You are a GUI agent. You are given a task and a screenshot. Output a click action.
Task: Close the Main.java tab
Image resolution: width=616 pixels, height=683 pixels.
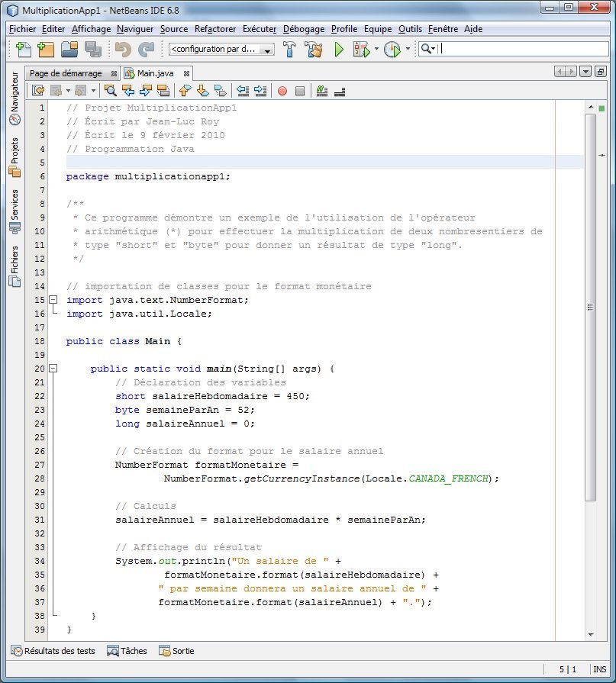click(x=186, y=73)
